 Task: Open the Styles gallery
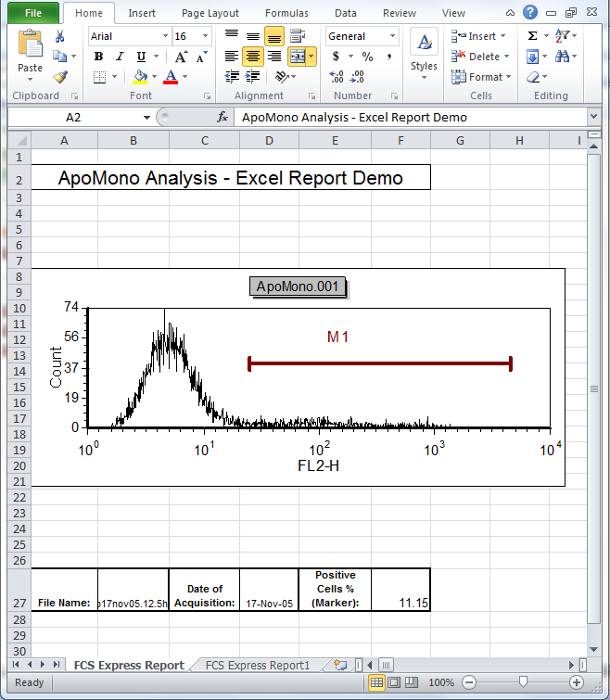coord(424,56)
